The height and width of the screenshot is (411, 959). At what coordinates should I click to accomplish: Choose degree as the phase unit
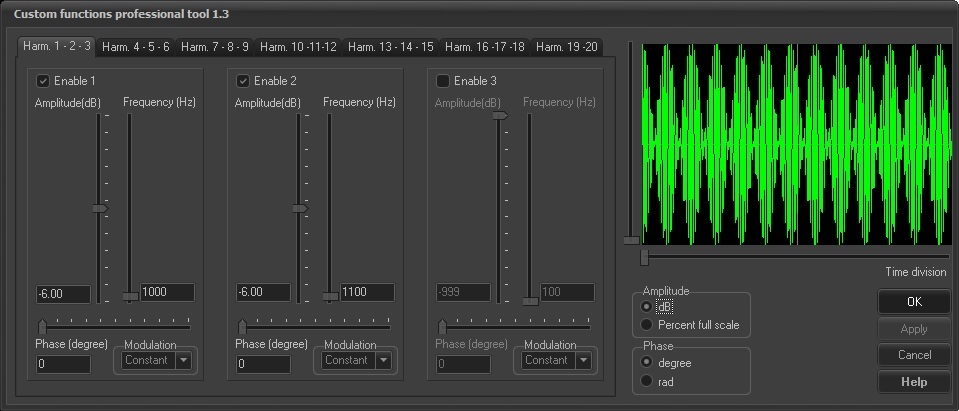(646, 363)
